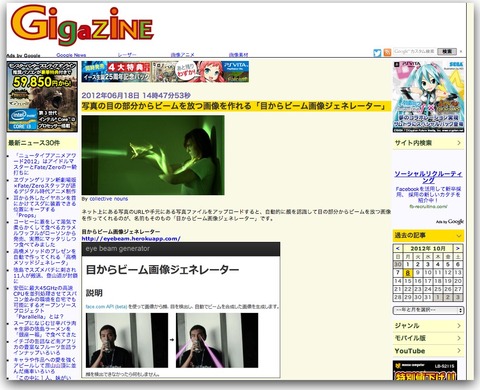This screenshot has width=480, height=390.
Task: Expand the YouTube section
Action: [428, 351]
